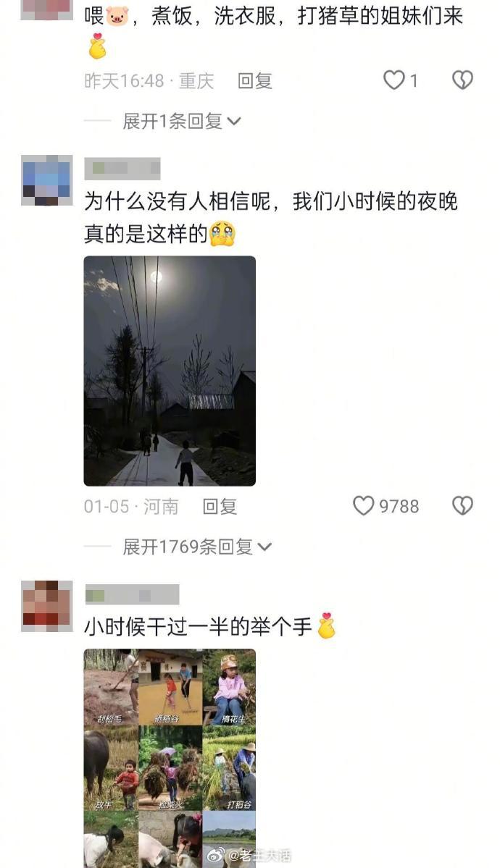This screenshot has height=868, width=500.
Task: Tap the blurred username above 小时候干过一半的
Action: tap(132, 594)
